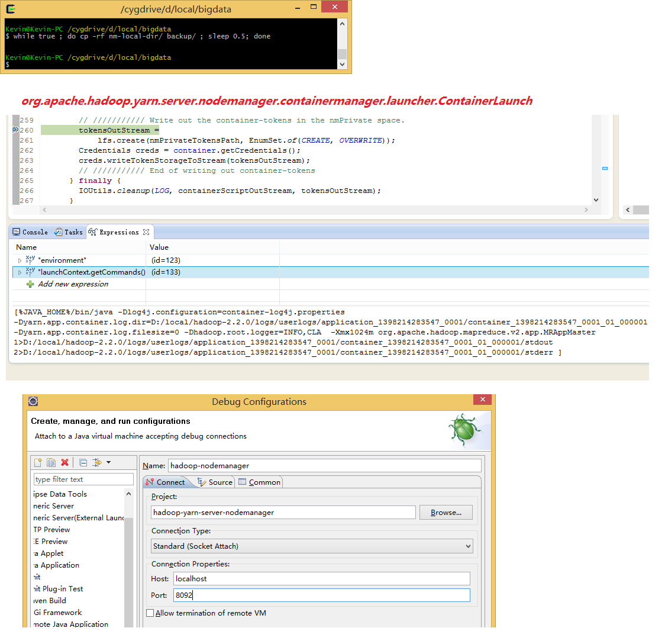Click the Browse... button
This screenshot has width=665, height=644.
click(x=446, y=512)
